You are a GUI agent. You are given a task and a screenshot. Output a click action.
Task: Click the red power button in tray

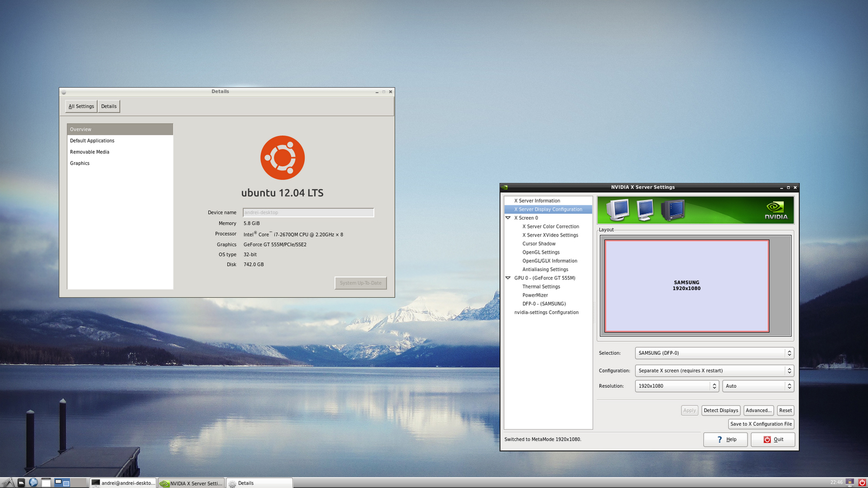click(x=862, y=483)
